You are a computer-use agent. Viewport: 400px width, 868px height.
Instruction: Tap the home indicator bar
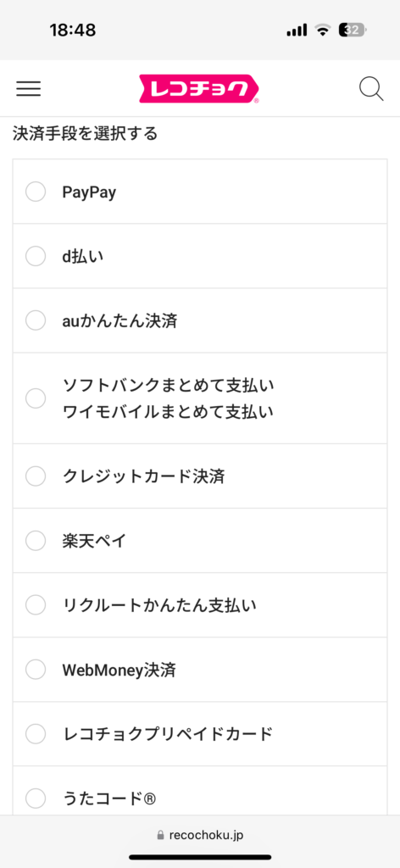point(200,857)
